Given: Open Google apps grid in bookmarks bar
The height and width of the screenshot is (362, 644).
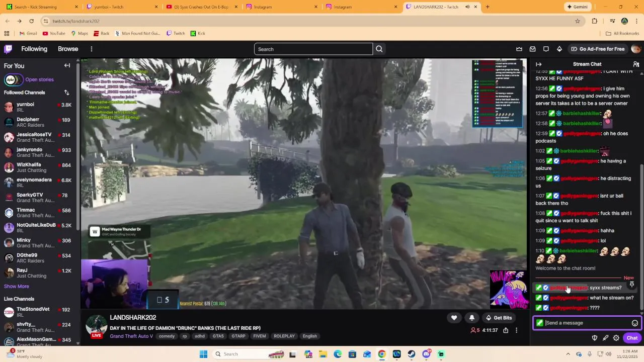Looking at the screenshot, I should click(x=7, y=33).
